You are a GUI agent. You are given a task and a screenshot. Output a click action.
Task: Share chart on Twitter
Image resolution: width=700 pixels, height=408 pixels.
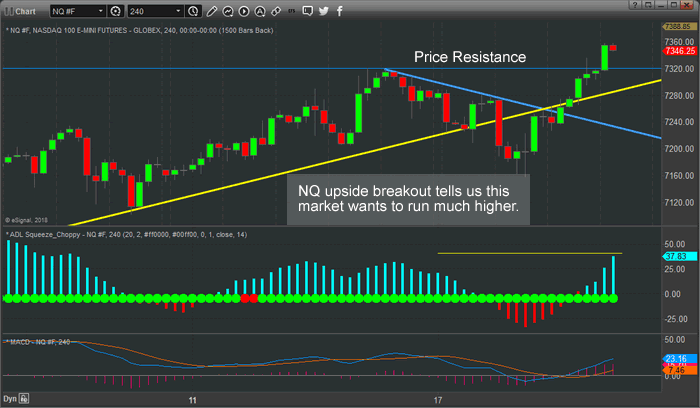(324, 11)
